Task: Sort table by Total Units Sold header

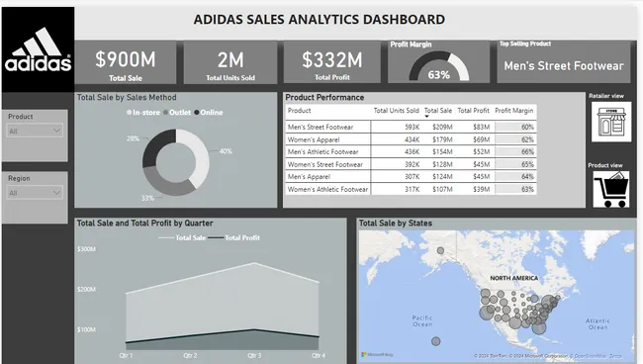Action: (396, 111)
